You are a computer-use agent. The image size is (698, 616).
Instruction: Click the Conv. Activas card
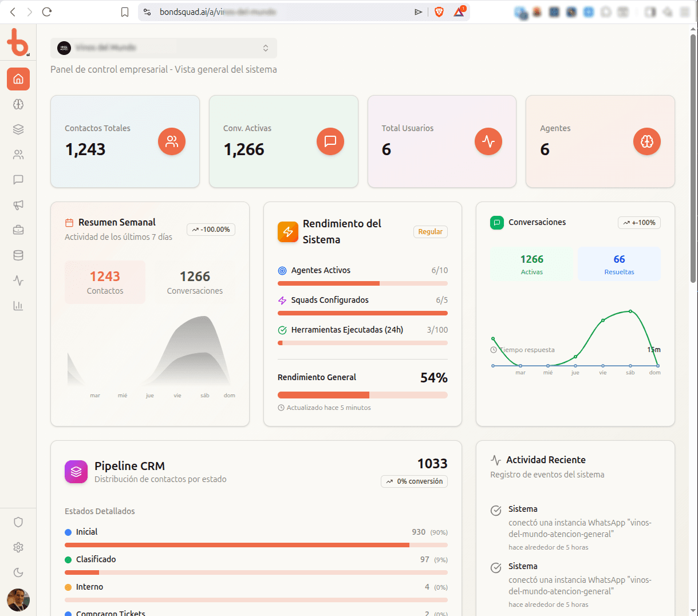(283, 141)
